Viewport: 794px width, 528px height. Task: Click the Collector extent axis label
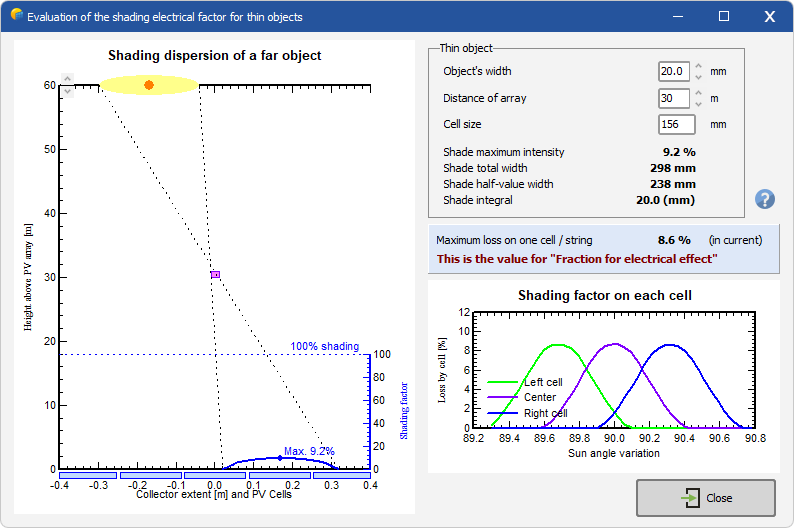point(214,495)
